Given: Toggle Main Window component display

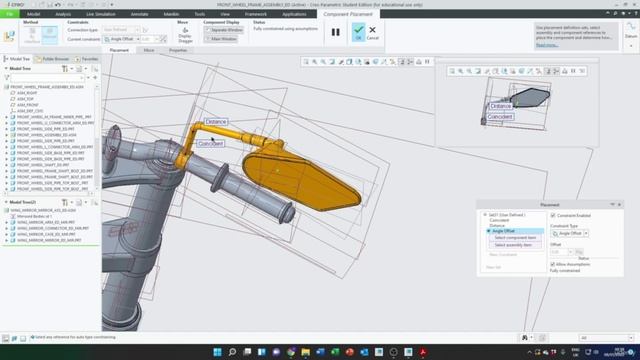Looking at the screenshot, I should pos(221,39).
